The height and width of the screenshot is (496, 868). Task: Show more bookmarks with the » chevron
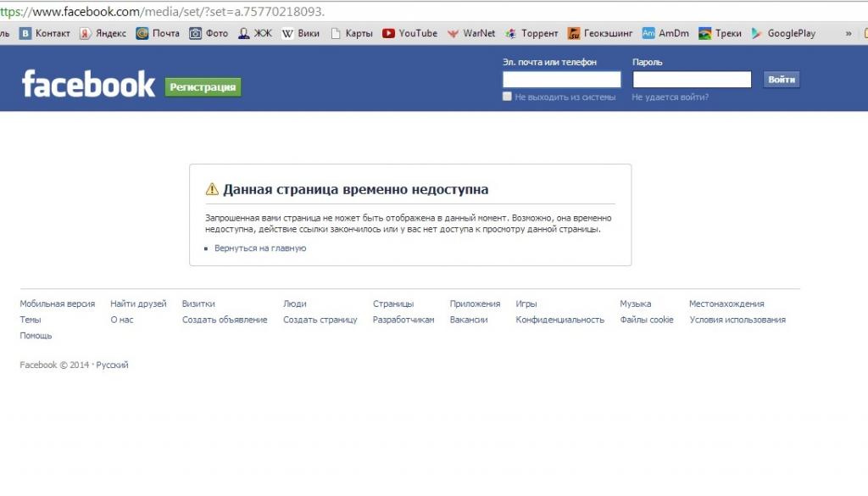tap(848, 34)
